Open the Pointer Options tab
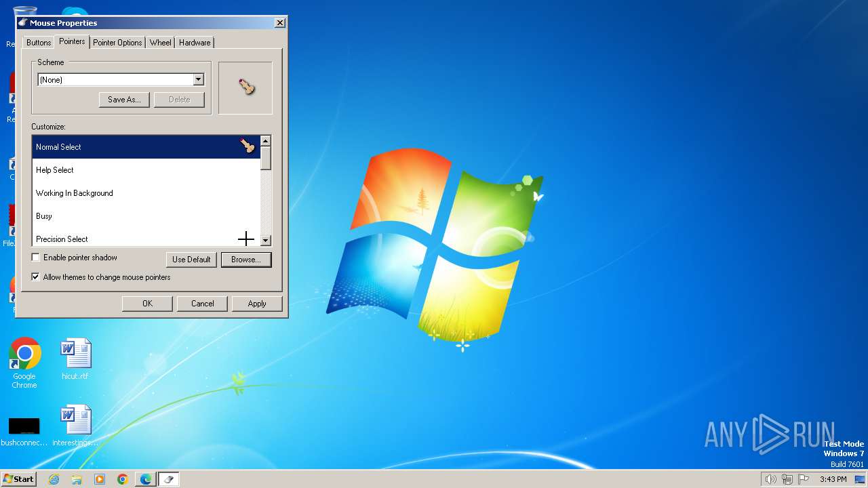The height and width of the screenshot is (488, 868). pyautogui.click(x=117, y=43)
